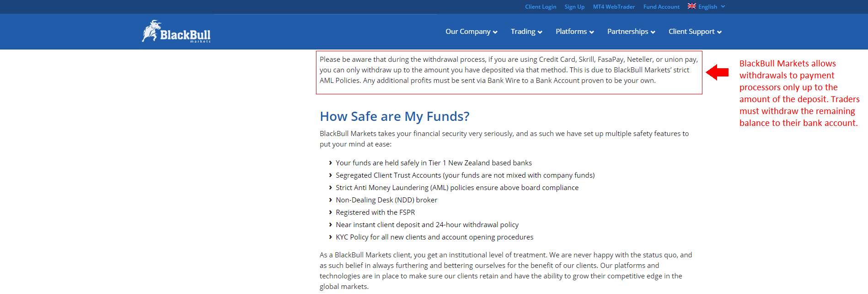Launch the MT4 WebTrader link

tap(614, 7)
